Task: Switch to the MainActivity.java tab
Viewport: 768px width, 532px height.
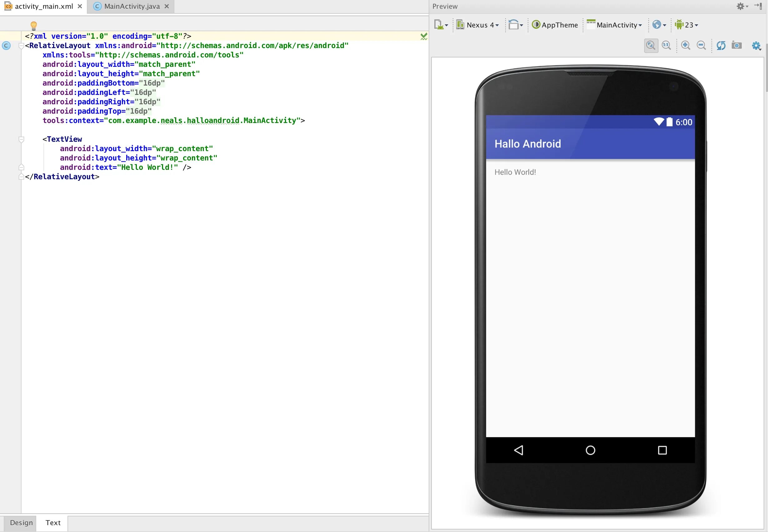Action: point(132,6)
